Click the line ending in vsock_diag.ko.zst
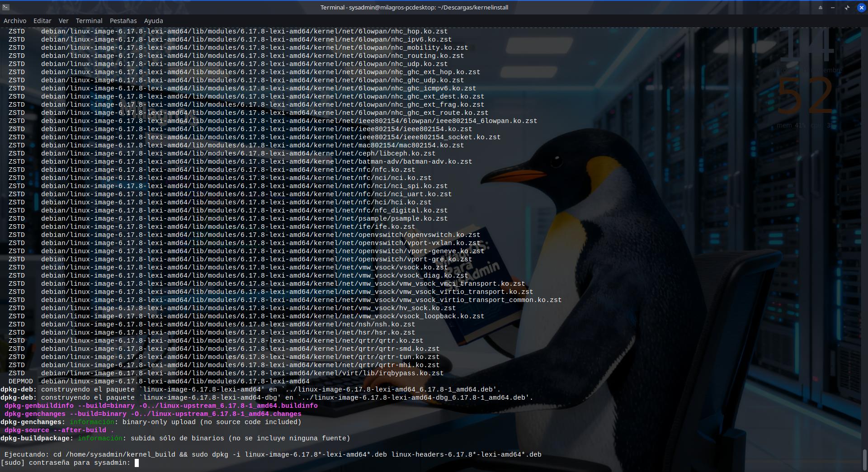This screenshot has width=868, height=472. click(x=238, y=275)
